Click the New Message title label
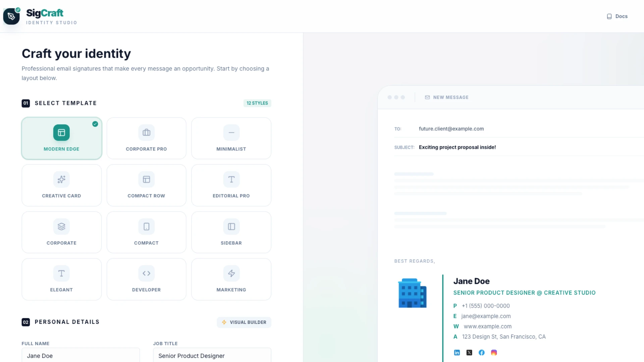Image resolution: width=644 pixels, height=362 pixels. click(451, 98)
